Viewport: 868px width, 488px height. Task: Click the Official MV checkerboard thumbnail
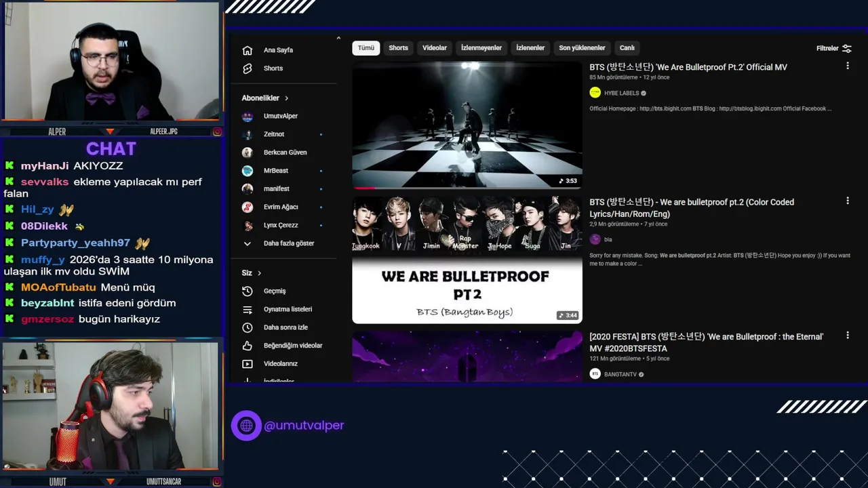467,125
